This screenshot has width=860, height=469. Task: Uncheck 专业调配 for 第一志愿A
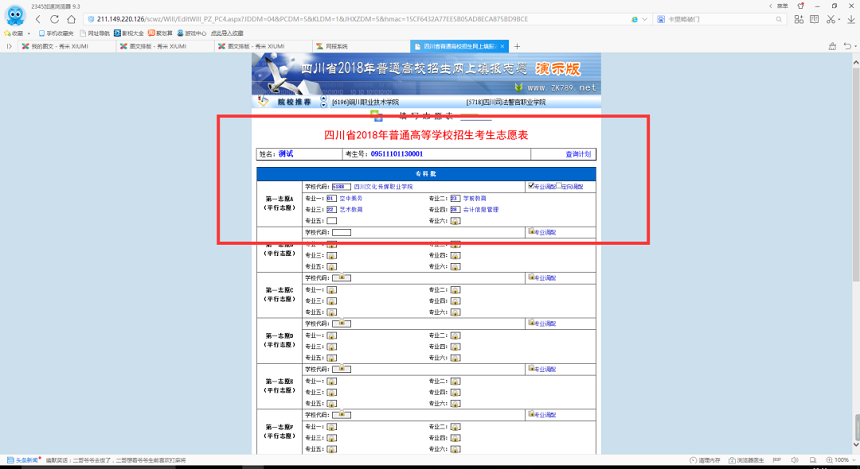(x=531, y=186)
